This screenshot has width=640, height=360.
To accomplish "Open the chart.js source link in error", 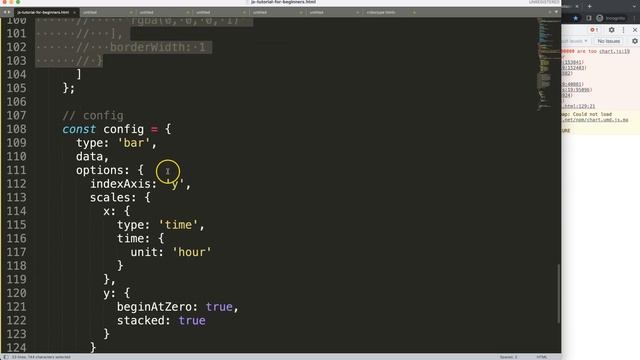I will click(614, 51).
